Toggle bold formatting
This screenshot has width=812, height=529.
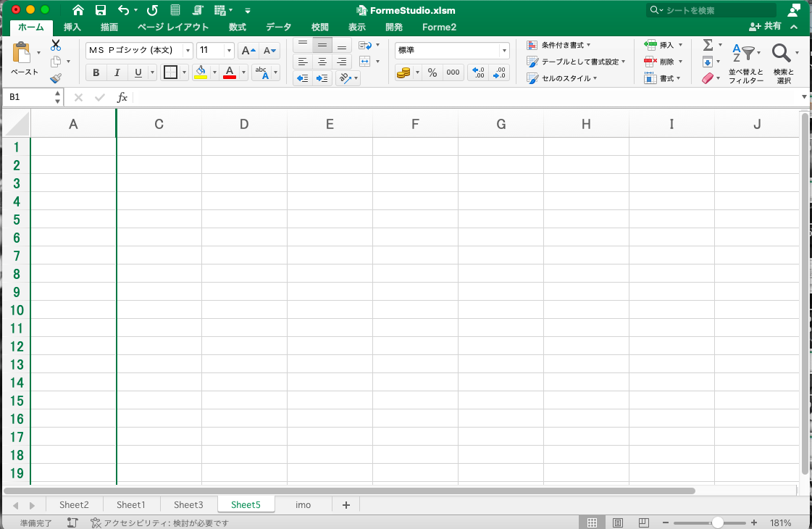coord(96,72)
